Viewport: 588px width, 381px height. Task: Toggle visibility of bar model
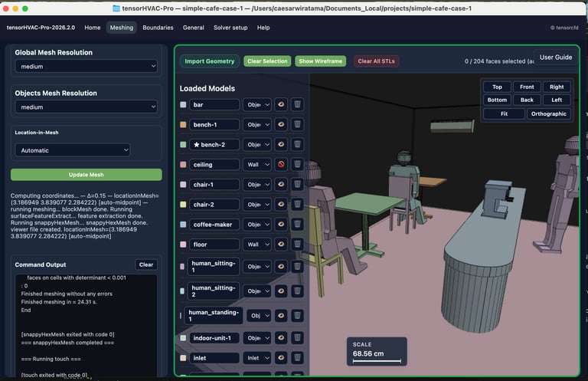(x=281, y=104)
